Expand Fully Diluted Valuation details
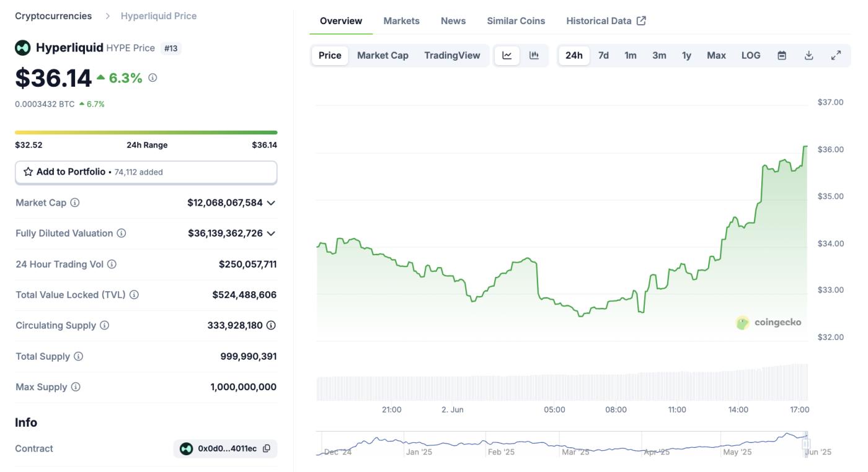 (271, 234)
